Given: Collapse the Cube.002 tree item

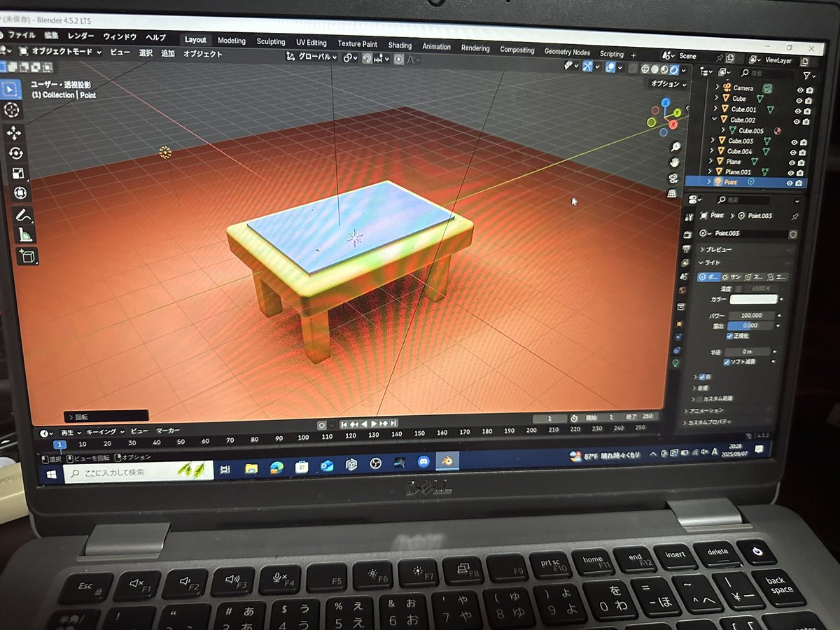Looking at the screenshot, I should click(715, 118).
